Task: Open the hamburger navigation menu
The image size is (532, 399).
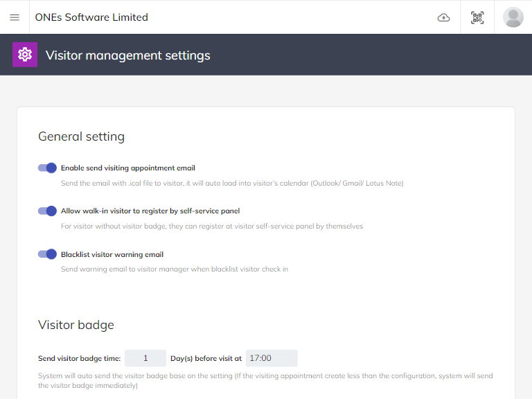Action: tap(15, 17)
